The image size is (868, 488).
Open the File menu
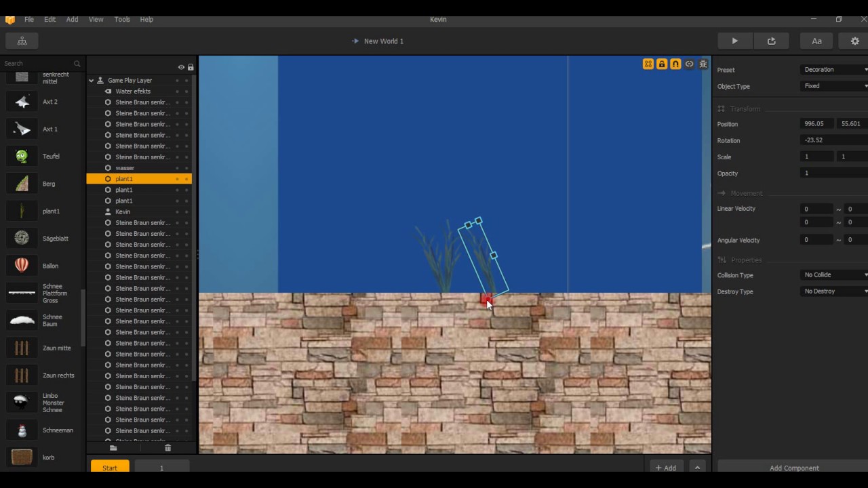tap(29, 20)
